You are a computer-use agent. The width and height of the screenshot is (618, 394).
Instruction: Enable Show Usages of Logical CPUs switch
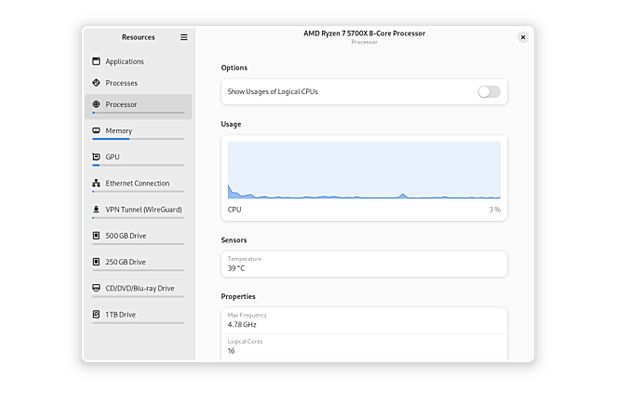[x=489, y=92]
